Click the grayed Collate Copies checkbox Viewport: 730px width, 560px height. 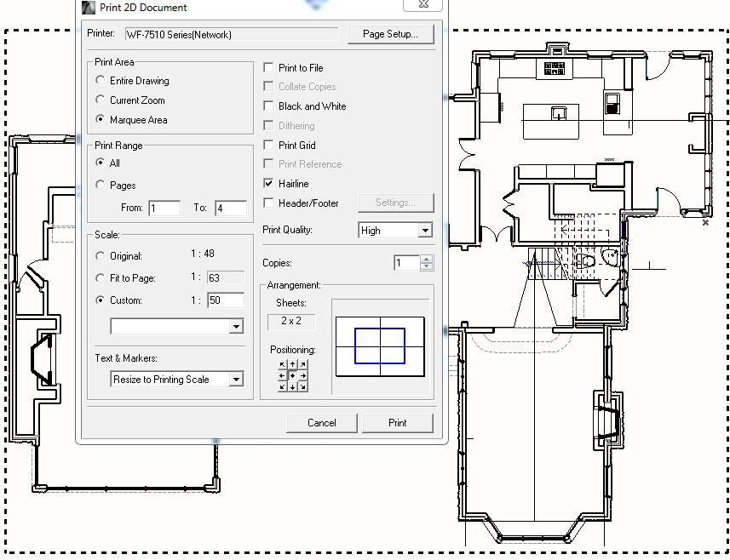[268, 86]
